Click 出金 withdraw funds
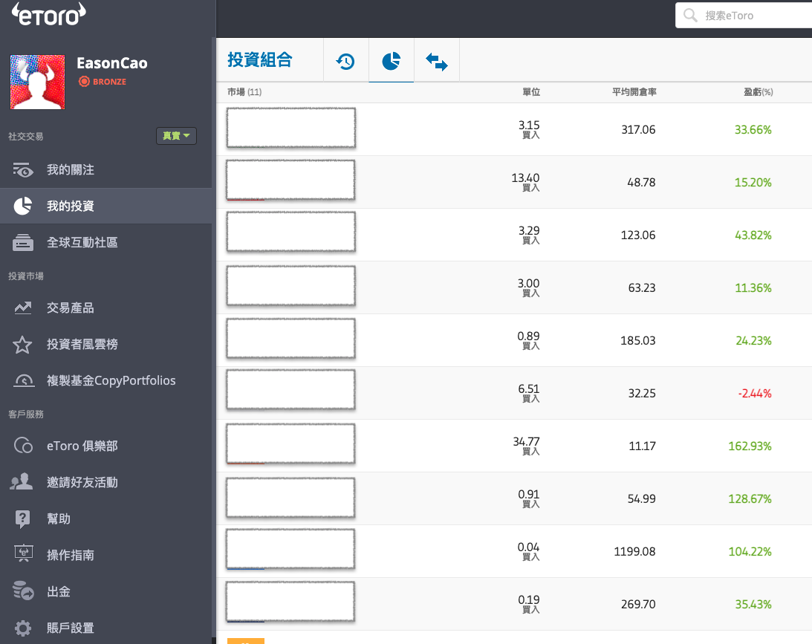Image resolution: width=812 pixels, height=644 pixels. tap(58, 591)
